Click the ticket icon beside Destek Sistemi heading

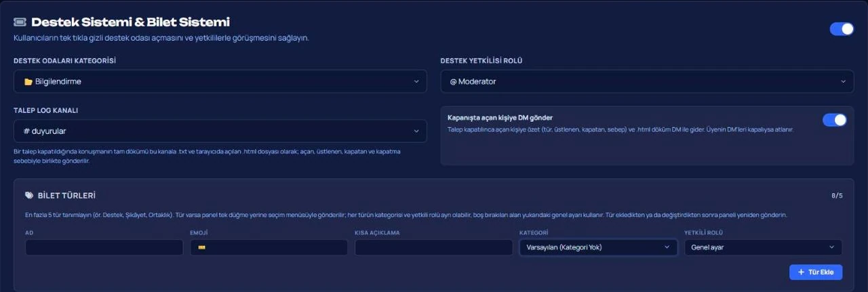pos(20,22)
